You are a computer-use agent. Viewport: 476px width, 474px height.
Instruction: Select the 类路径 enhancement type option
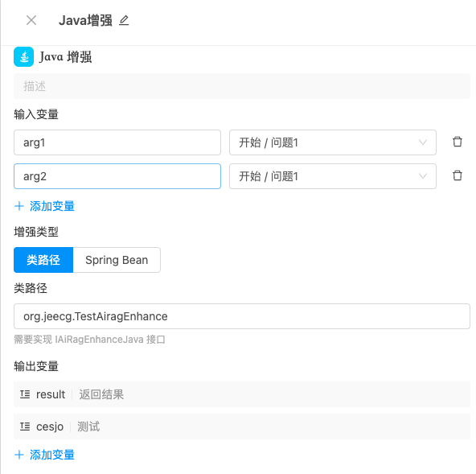coord(43,260)
